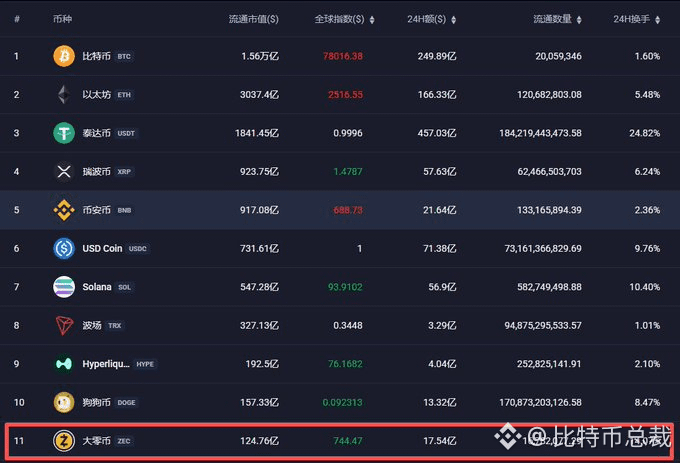Screen dimensions: 680x463
Task: Click the BNB ticker tag
Action: click(x=124, y=210)
